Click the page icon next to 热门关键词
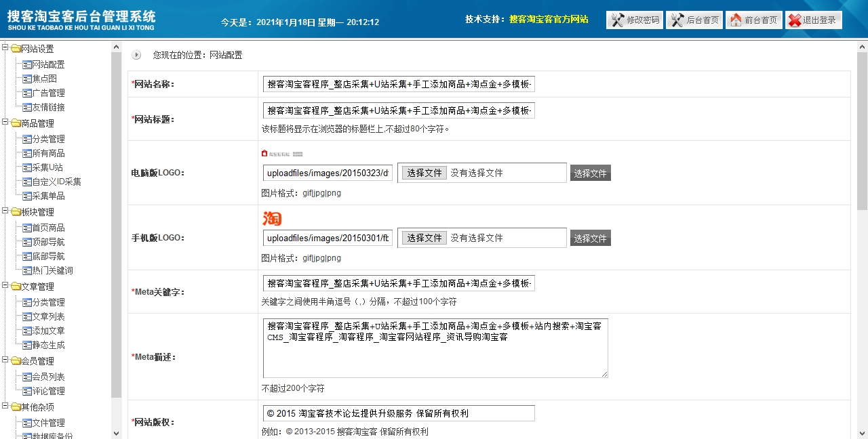 coord(27,271)
